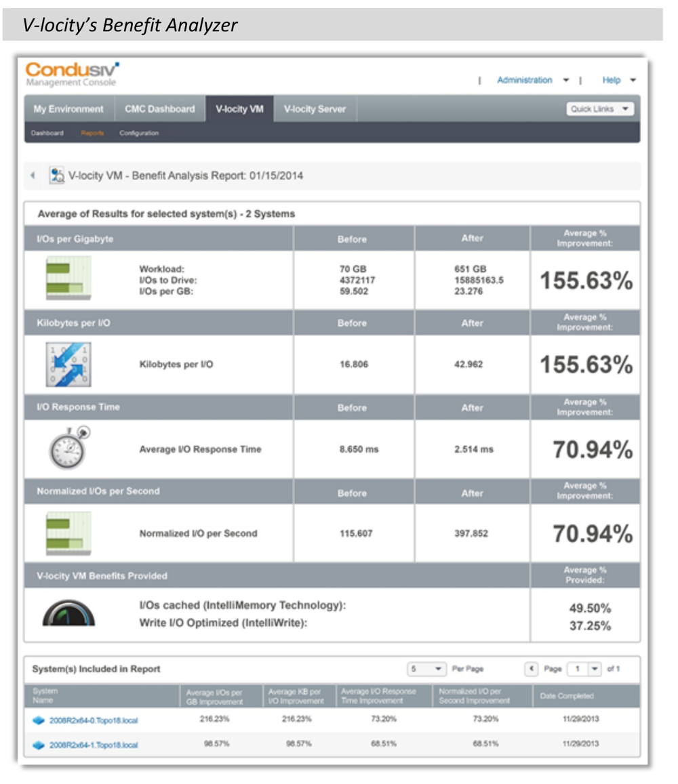The width and height of the screenshot is (678, 784).
Task: Click the 11/29/2013 date for 2008R2x64-1.Topo18.local
Action: [x=580, y=743]
